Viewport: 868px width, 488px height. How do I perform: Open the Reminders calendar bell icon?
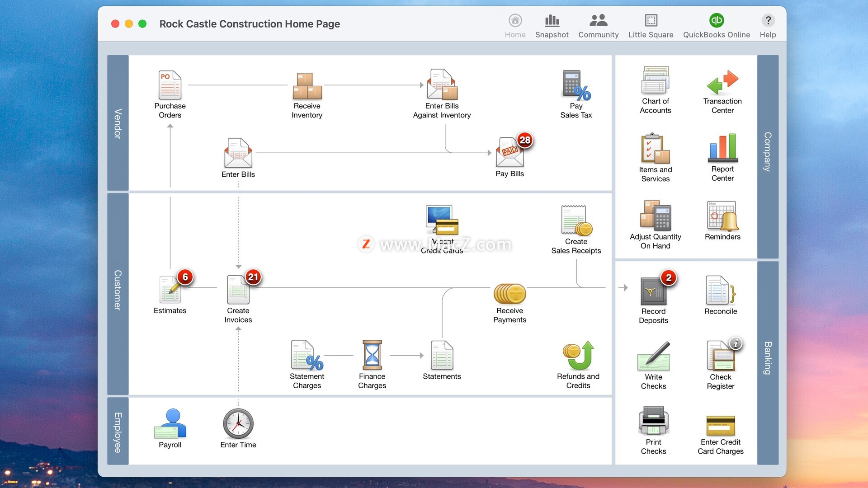[722, 216]
